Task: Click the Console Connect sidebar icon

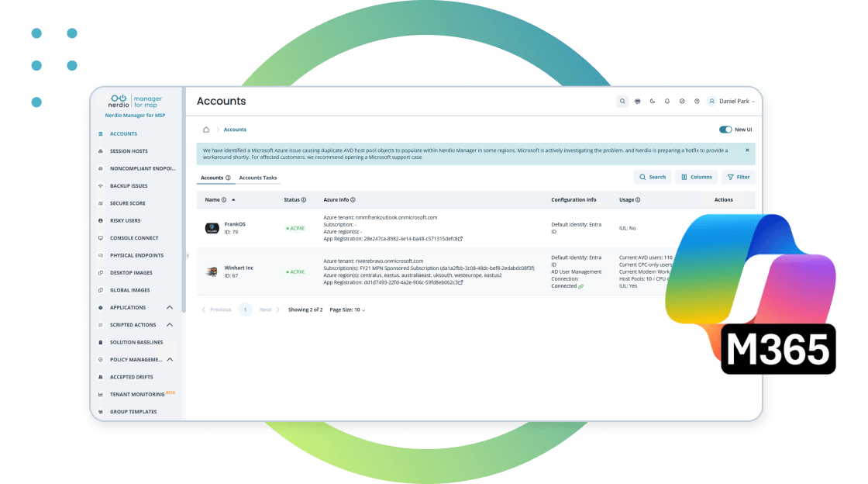Action: (x=101, y=238)
